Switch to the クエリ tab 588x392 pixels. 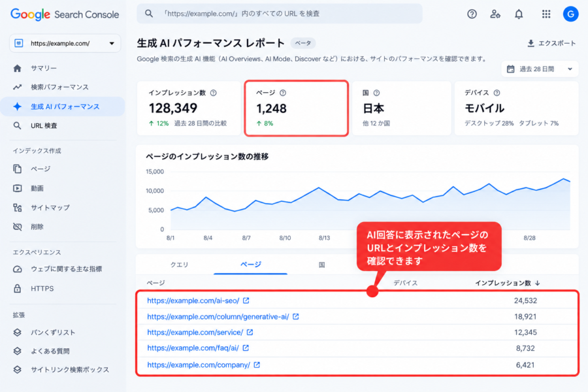click(x=179, y=265)
